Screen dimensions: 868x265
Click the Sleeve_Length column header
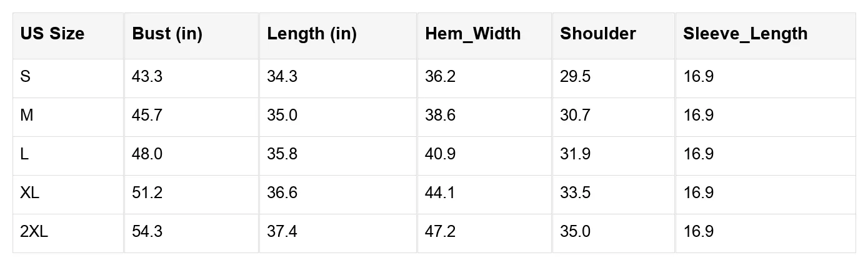(x=745, y=34)
